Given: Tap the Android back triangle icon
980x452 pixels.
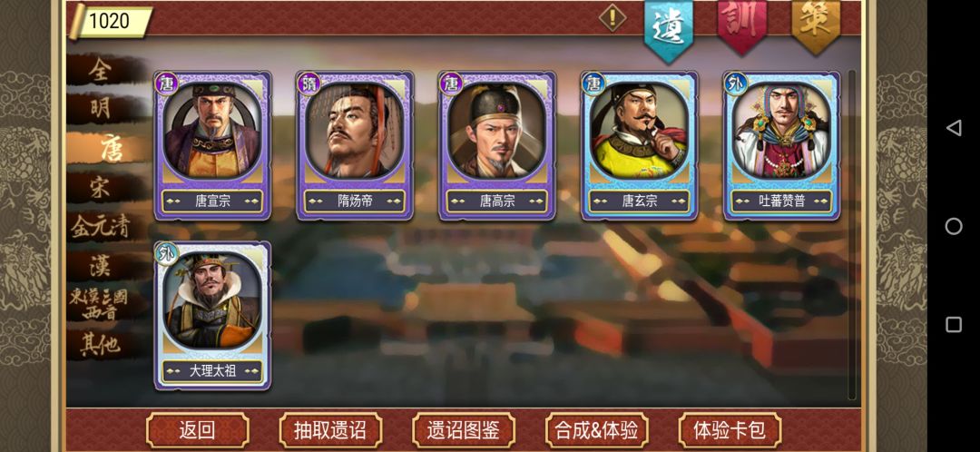Looking at the screenshot, I should [953, 128].
